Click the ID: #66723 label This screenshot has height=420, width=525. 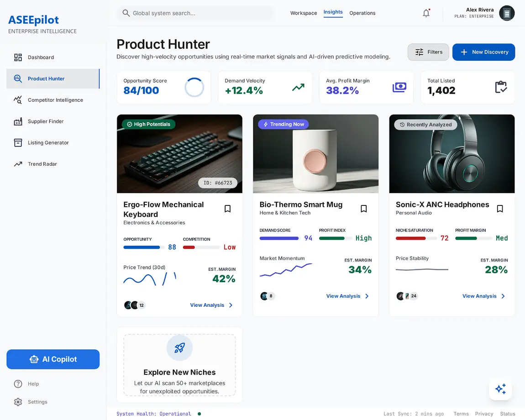218,183
